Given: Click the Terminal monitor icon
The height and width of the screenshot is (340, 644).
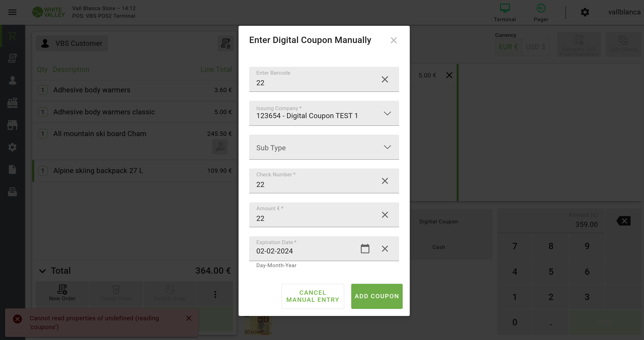Looking at the screenshot, I should pyautogui.click(x=505, y=9).
